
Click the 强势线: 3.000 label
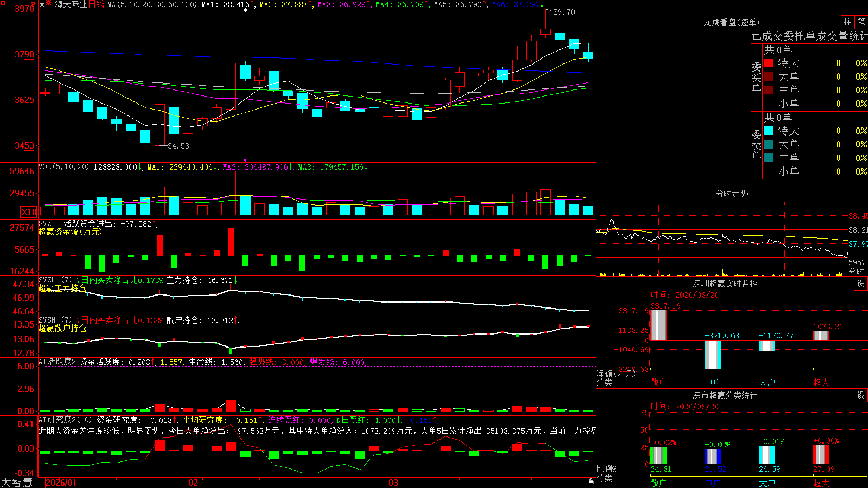(277, 362)
